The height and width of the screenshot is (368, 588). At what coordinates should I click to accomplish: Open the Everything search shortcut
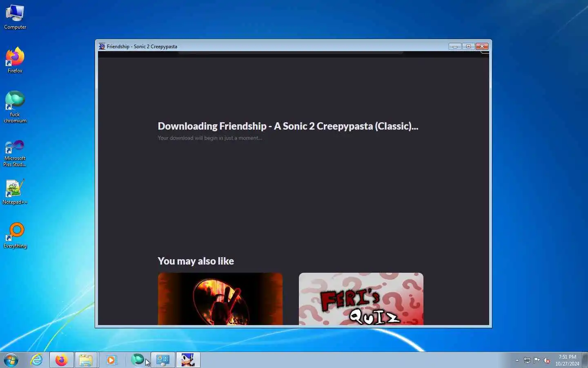(15, 236)
